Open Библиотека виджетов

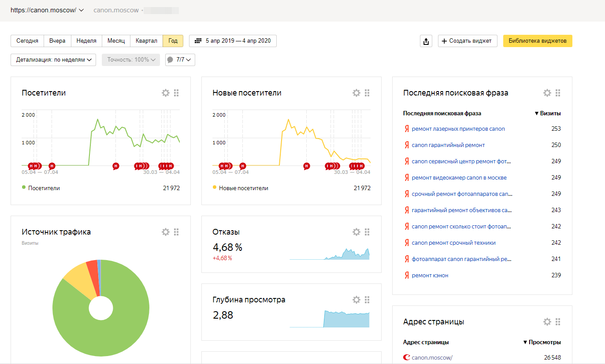(x=538, y=41)
